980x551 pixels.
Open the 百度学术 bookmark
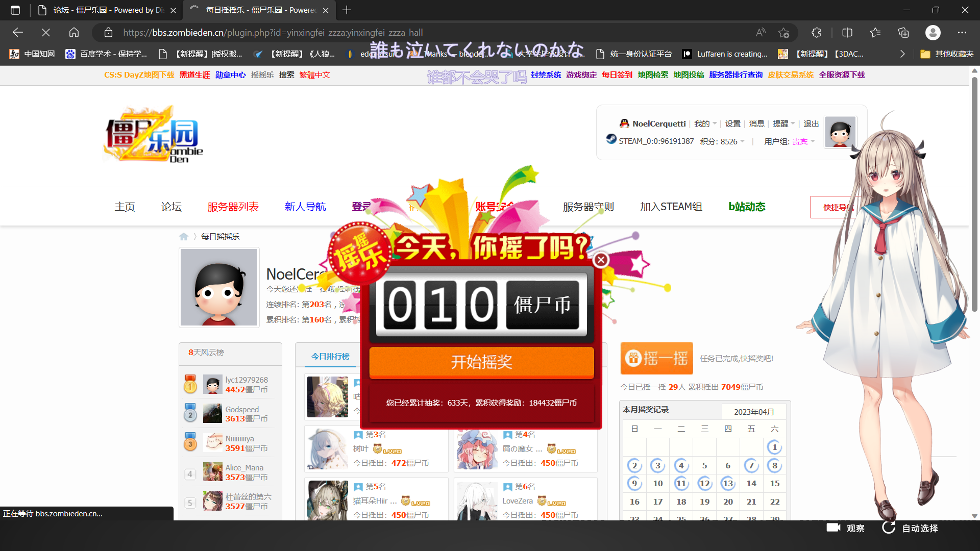tap(106, 54)
